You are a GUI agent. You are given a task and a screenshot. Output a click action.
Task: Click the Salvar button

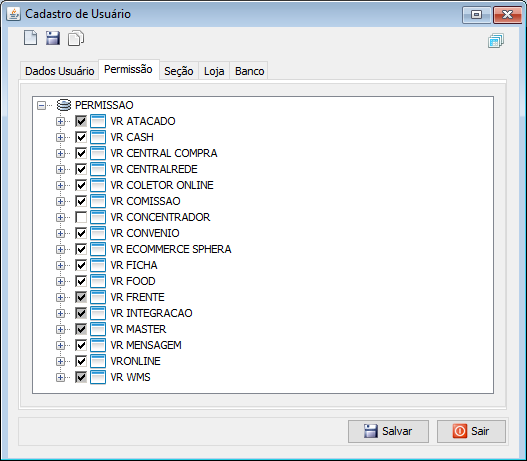[388, 431]
